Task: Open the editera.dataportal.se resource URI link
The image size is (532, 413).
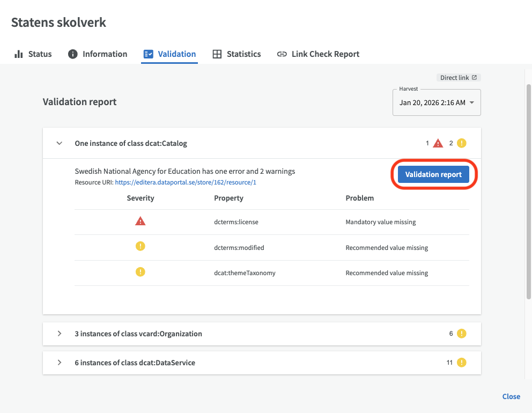Action: click(x=186, y=182)
